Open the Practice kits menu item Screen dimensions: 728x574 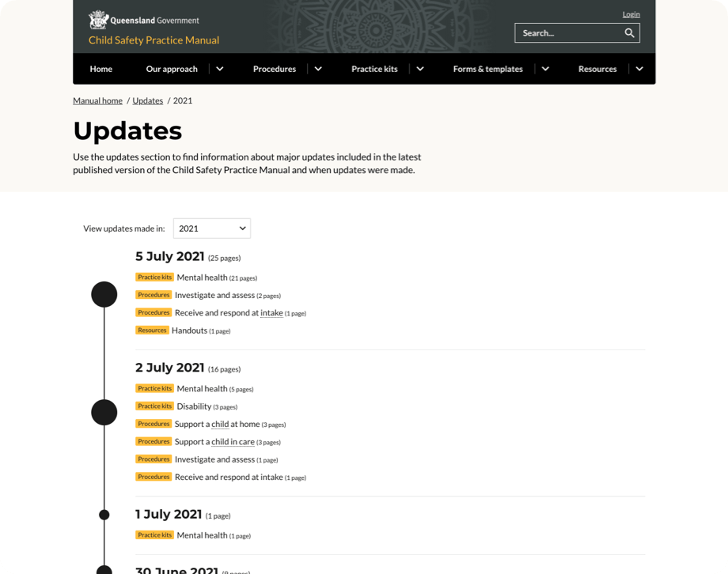374,69
